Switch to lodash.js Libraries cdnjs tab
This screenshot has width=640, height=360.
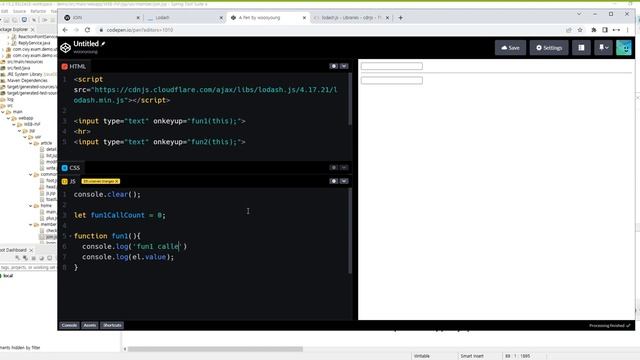point(351,18)
